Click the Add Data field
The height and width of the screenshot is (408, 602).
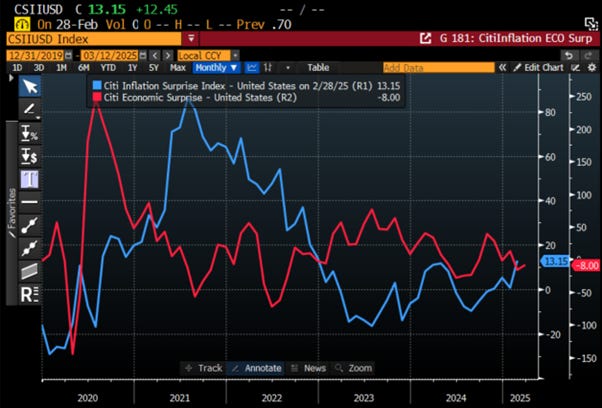439,68
